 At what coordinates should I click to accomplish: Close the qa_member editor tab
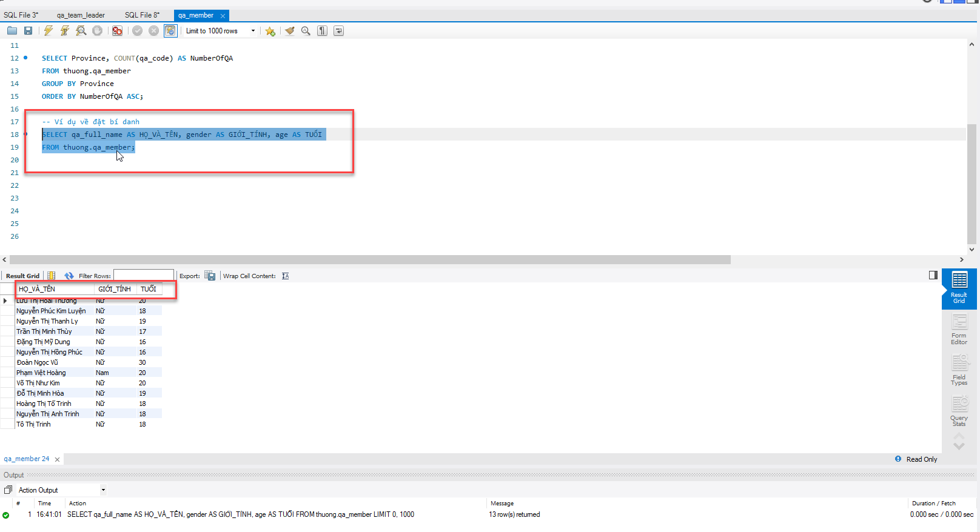pos(223,16)
